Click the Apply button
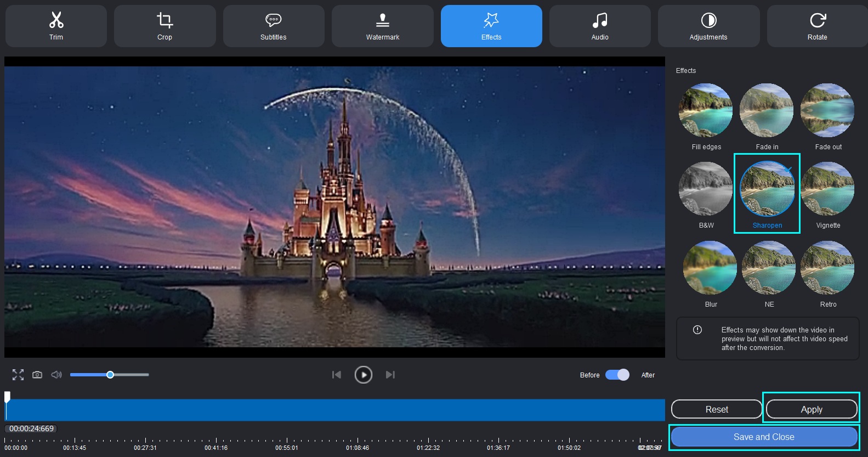This screenshot has height=457, width=868. [812, 409]
